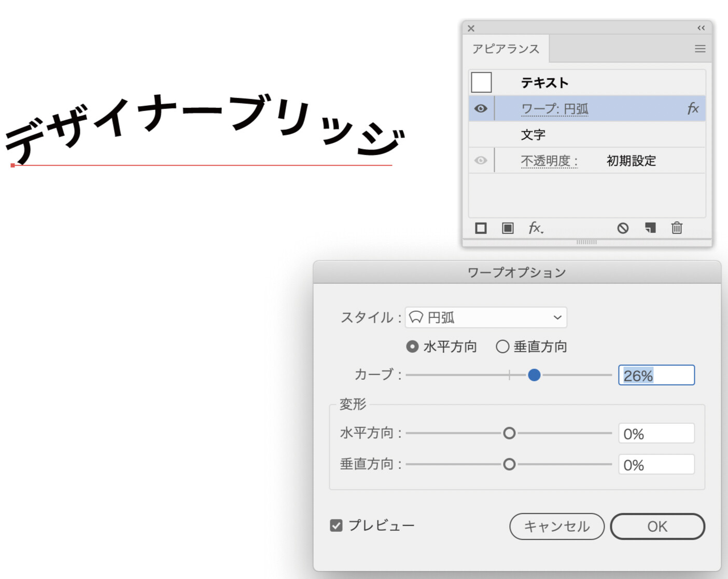Click trash icon to delete selected item

coord(677,228)
